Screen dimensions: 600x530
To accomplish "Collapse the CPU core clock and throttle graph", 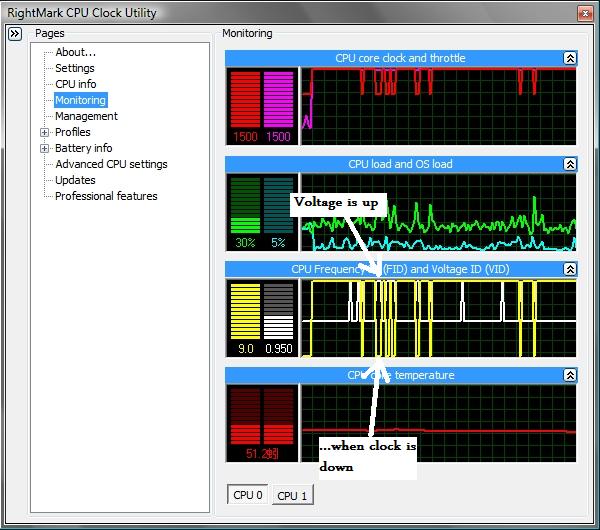I will [570, 58].
